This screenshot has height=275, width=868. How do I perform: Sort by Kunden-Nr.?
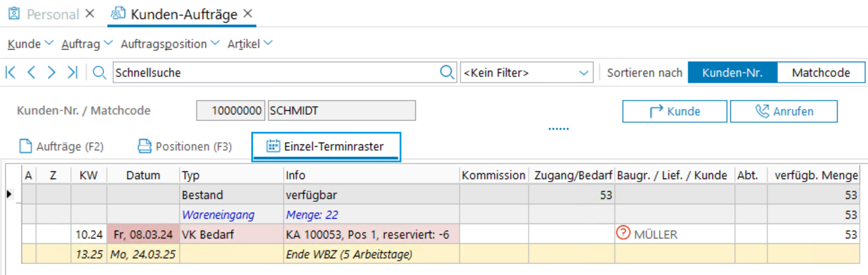[x=732, y=72]
